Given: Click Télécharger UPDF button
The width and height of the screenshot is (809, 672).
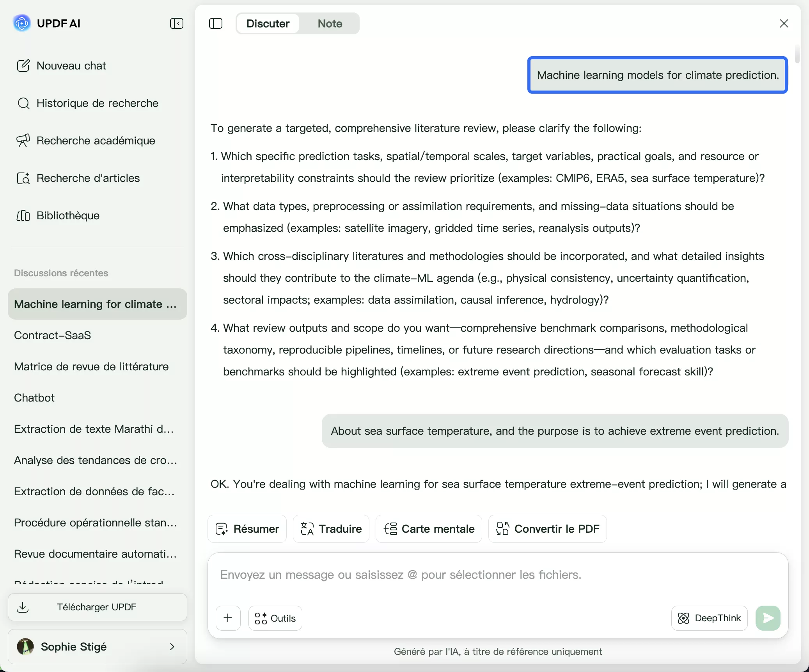Looking at the screenshot, I should point(97,607).
